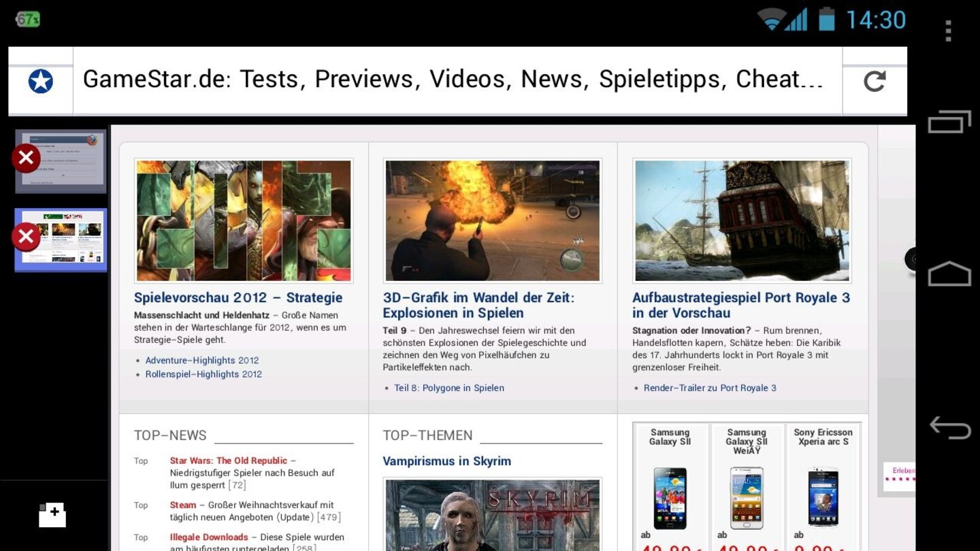Open the Port Royale 3 ship image

point(742,221)
